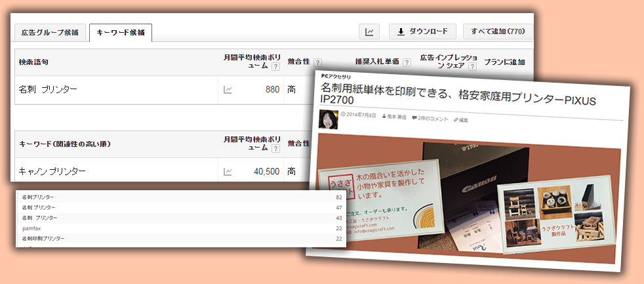Click the 名刺プリンター row with count 82
This screenshot has height=284, width=644.
[181, 197]
